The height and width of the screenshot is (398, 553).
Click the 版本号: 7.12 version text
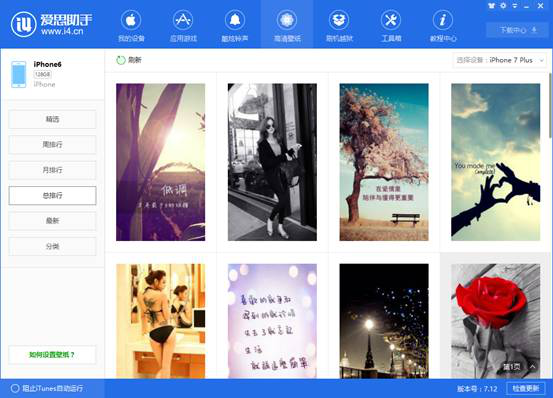[477, 389]
